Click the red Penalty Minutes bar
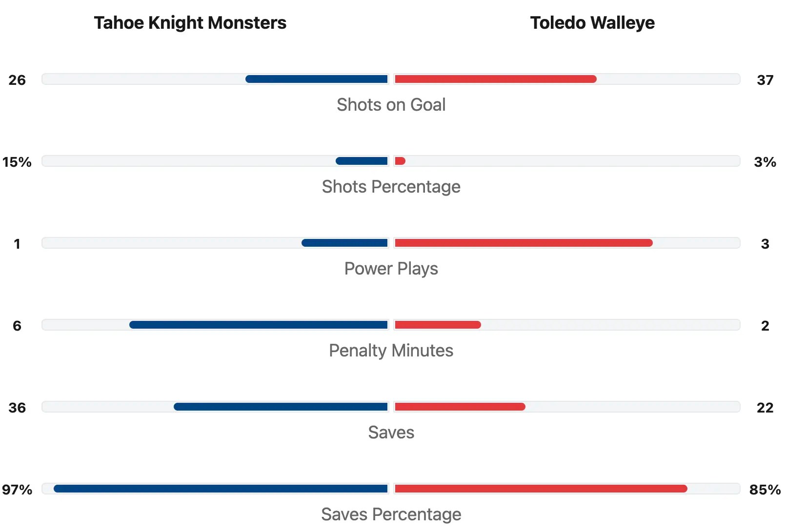786x532 pixels. pyautogui.click(x=438, y=325)
